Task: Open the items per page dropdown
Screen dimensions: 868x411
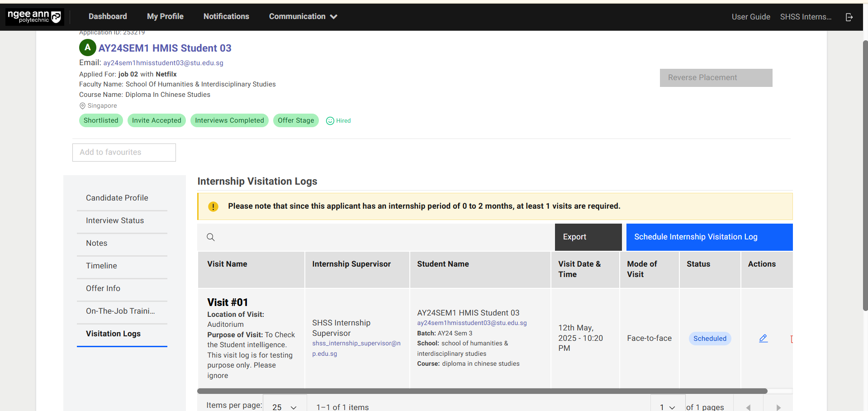Action: 285,406
